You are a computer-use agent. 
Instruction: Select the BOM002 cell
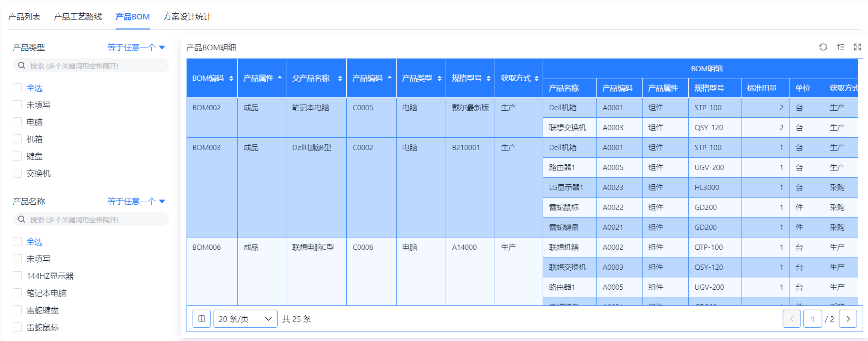(212, 117)
